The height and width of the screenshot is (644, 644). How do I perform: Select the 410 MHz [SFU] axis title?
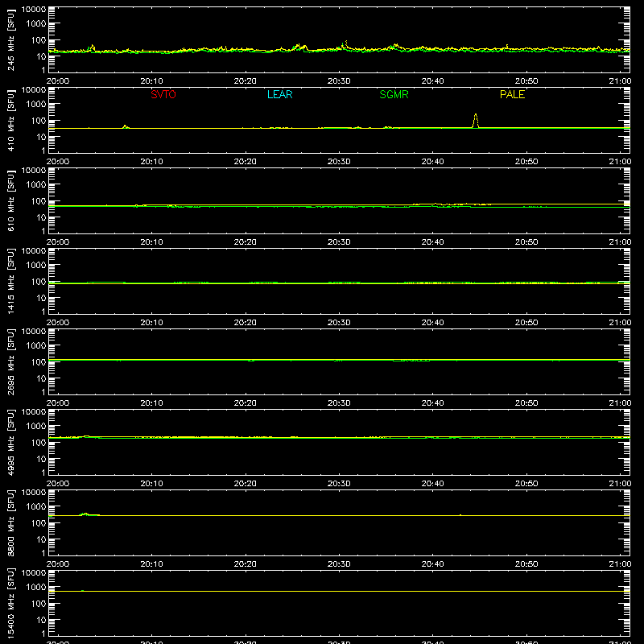[x=11, y=120]
